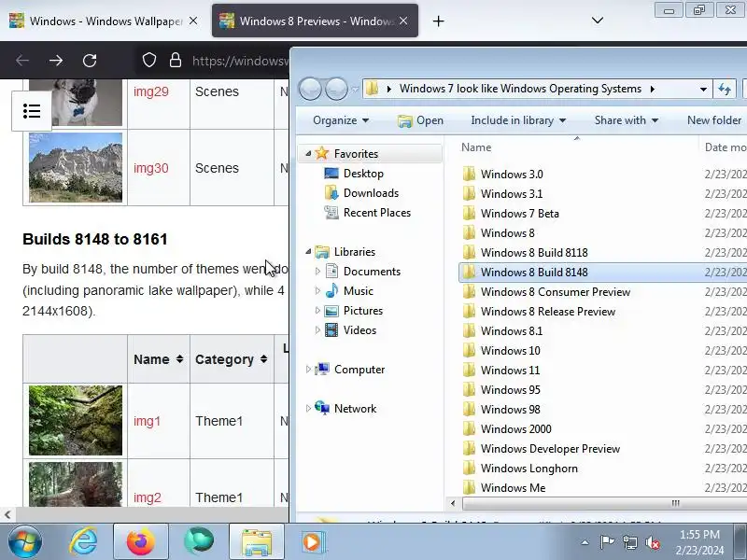
Task: Click the Firefox back arrow button
Action: [x=22, y=61]
